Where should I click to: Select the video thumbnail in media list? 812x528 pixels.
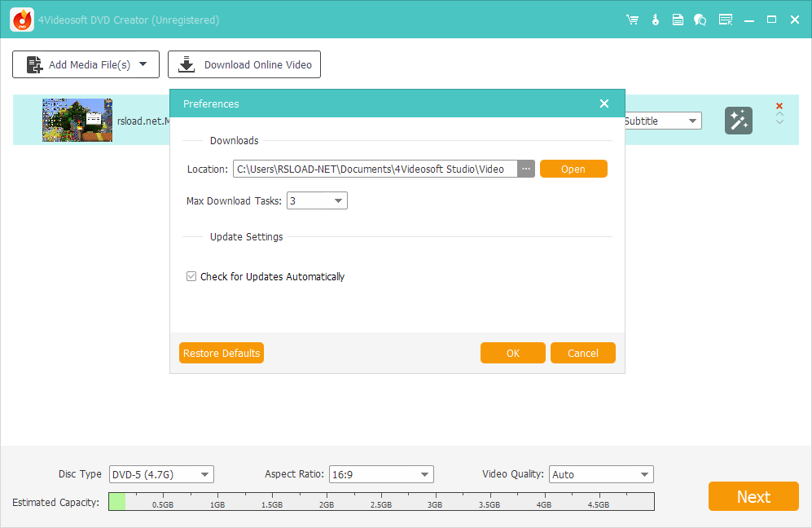coord(77,121)
